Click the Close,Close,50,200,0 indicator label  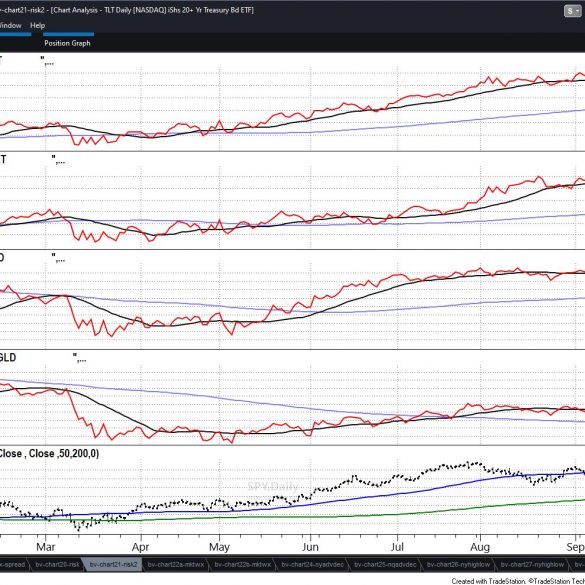49,453
